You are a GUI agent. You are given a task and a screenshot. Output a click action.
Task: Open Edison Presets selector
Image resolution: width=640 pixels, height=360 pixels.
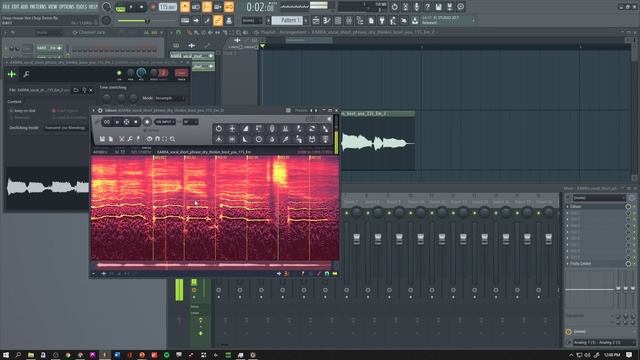(301, 110)
